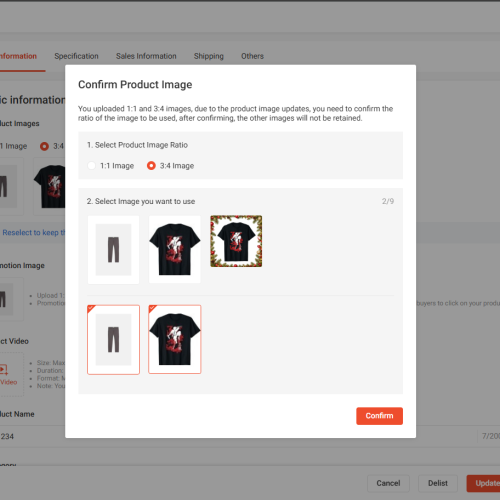Pick the unselected black t-shirt thumbnail
This screenshot has width=500, height=500.
[175, 249]
